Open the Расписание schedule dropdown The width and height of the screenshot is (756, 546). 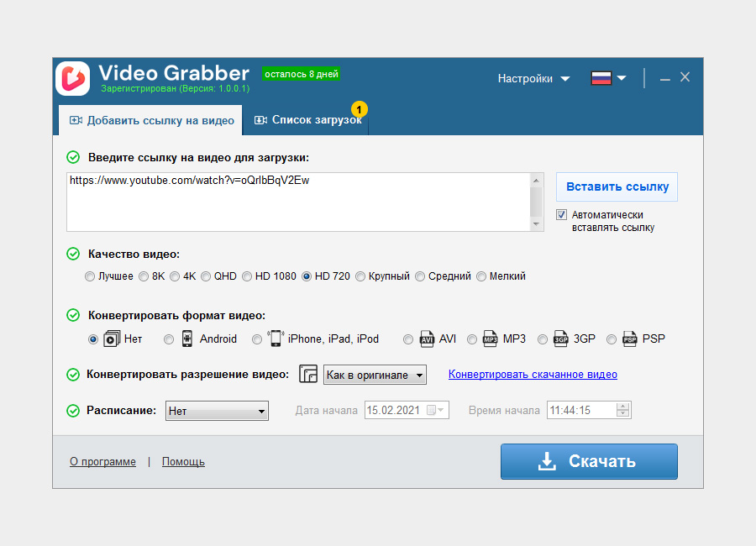tap(263, 411)
